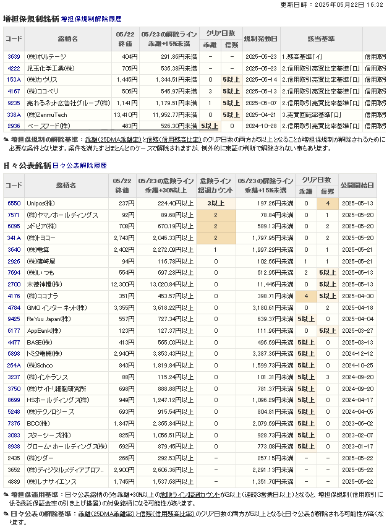
Task: Open stock code 7571 link
Action: click(14, 215)
